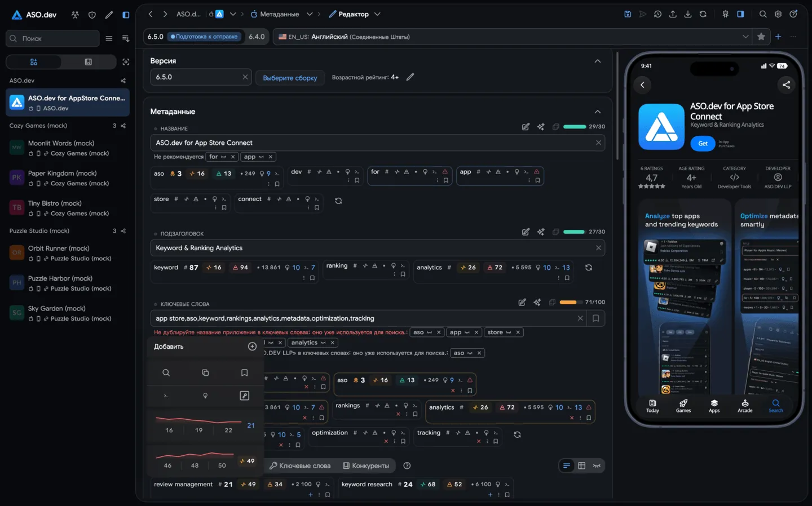Open the Редактор breadcrumb dropdown
Viewport: 812px width, 506px height.
pos(377,14)
